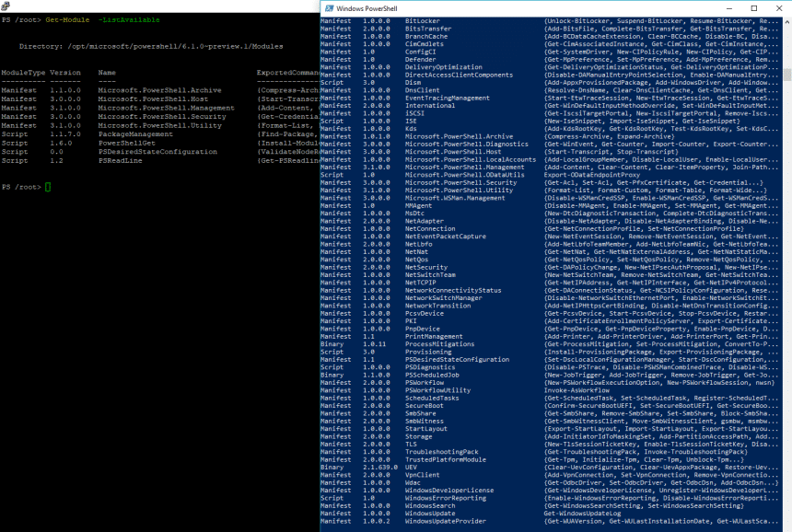Click 'VpnClient' module in PowerShell window
Viewport: 792px width, 532px height.
[x=423, y=475]
